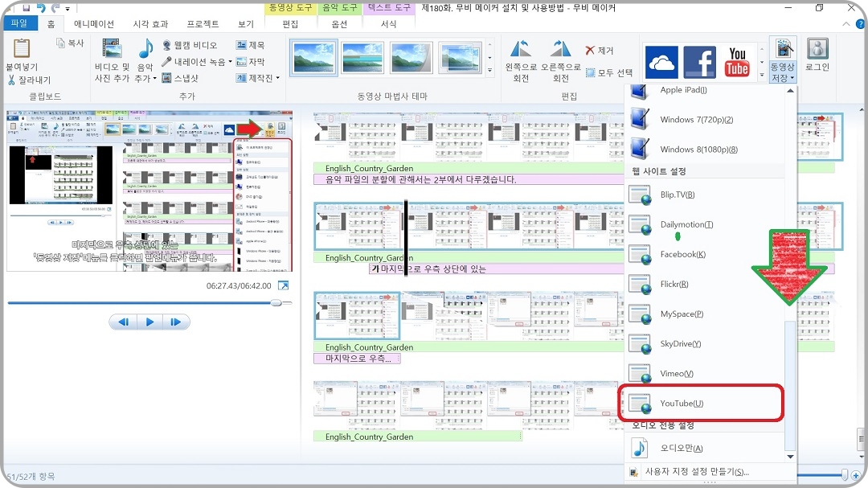Click Rotate right (오른쪽으로 회전) icon
This screenshot has width=868, height=488.
tap(560, 49)
